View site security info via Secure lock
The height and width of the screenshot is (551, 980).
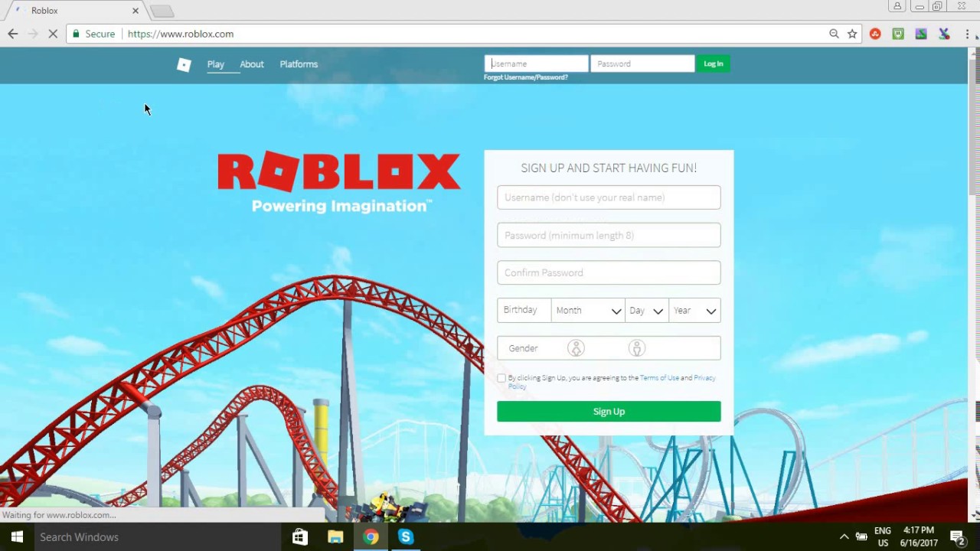pos(93,34)
